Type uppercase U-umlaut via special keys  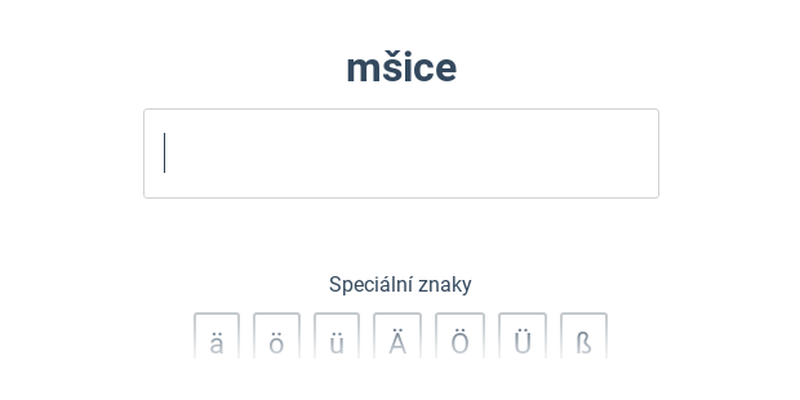pos(522,338)
